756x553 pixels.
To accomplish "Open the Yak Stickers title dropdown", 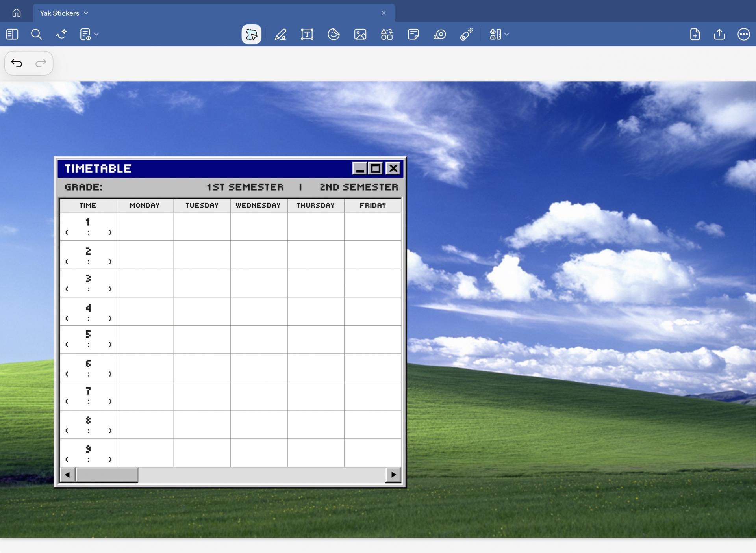I will pos(86,13).
